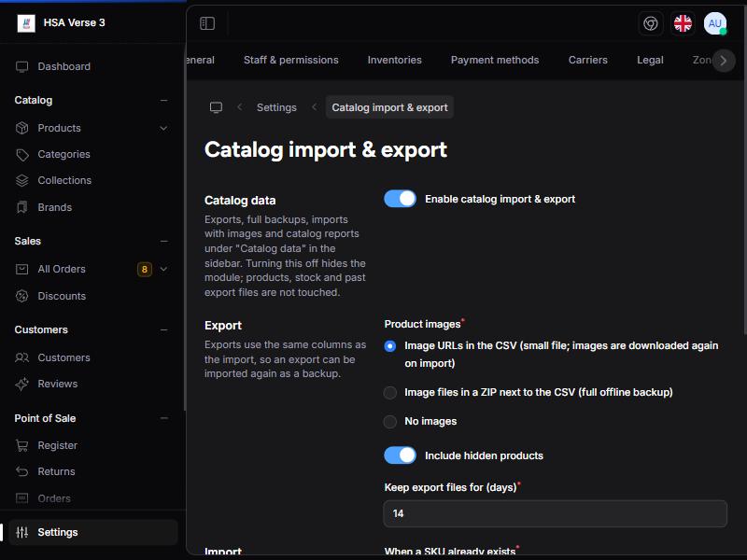This screenshot has width=747, height=560.
Task: Turn off Include hidden products switch
Action: (401, 455)
